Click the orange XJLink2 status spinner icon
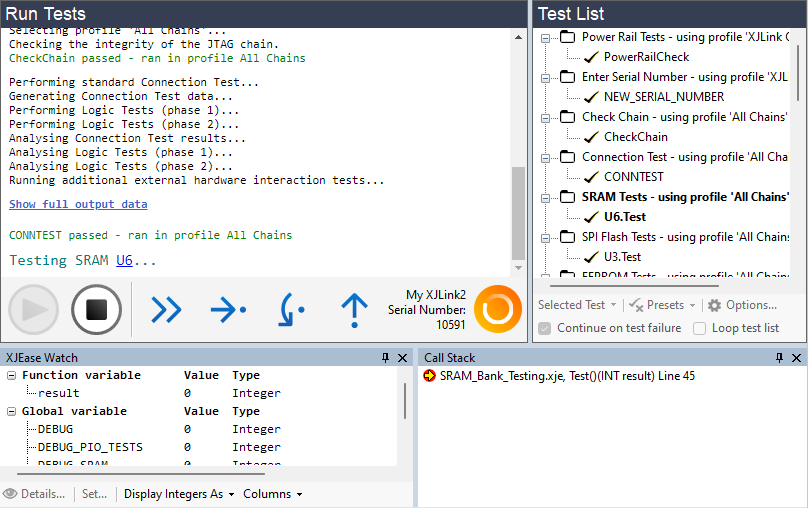This screenshot has width=808, height=508. [x=497, y=310]
